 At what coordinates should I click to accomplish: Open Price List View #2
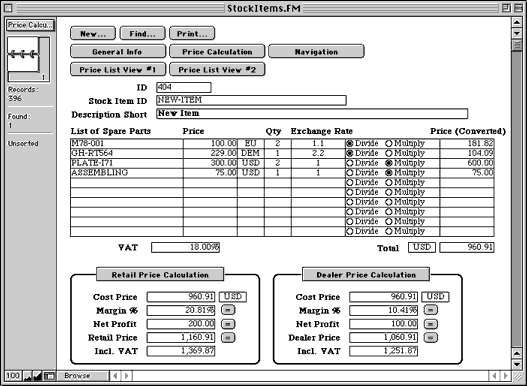(217, 70)
